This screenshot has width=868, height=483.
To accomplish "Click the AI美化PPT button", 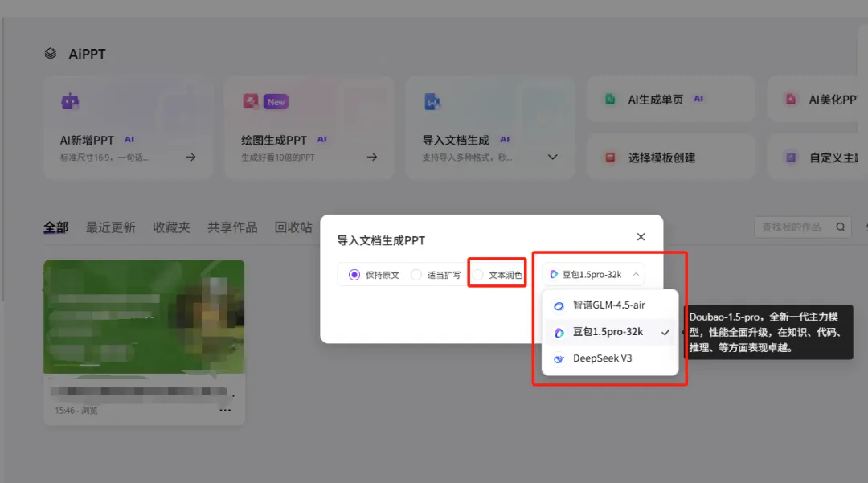I will coord(817,100).
